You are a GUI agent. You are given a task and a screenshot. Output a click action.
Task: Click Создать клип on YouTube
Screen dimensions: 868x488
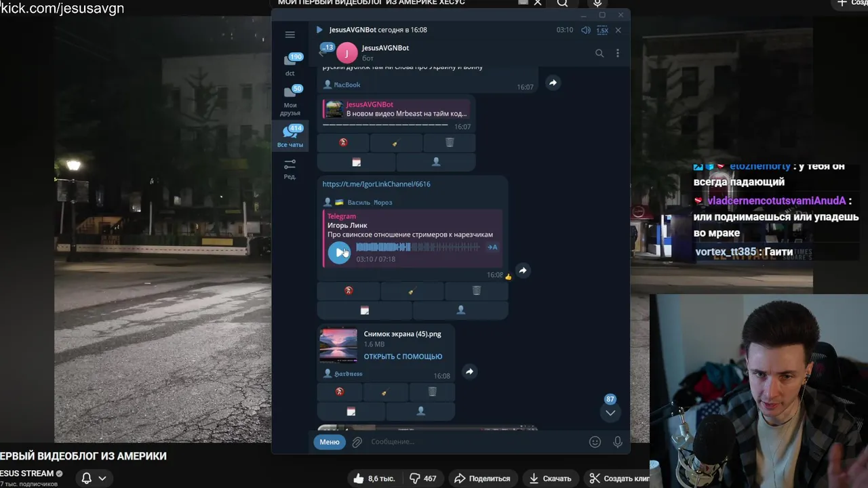tap(618, 479)
